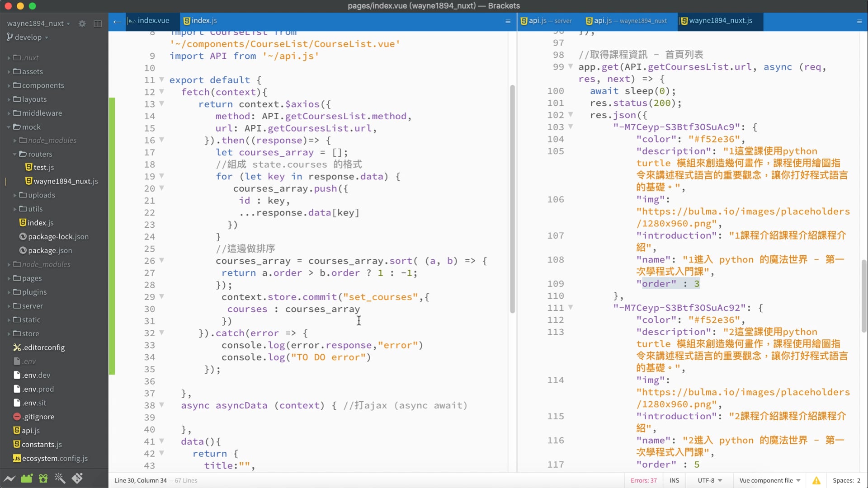Viewport: 868px width, 488px height.
Task: Open the Vue component file language dropdown
Action: click(769, 480)
